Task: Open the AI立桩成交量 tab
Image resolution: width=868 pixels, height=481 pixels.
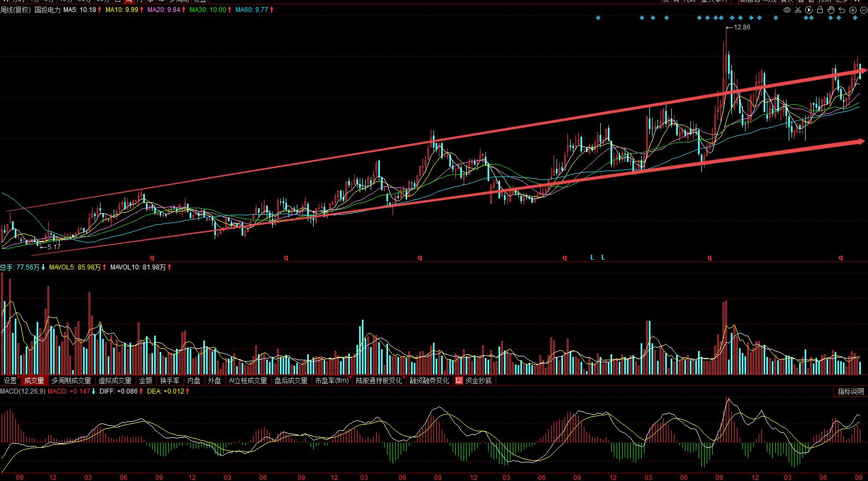Action: 248,380
